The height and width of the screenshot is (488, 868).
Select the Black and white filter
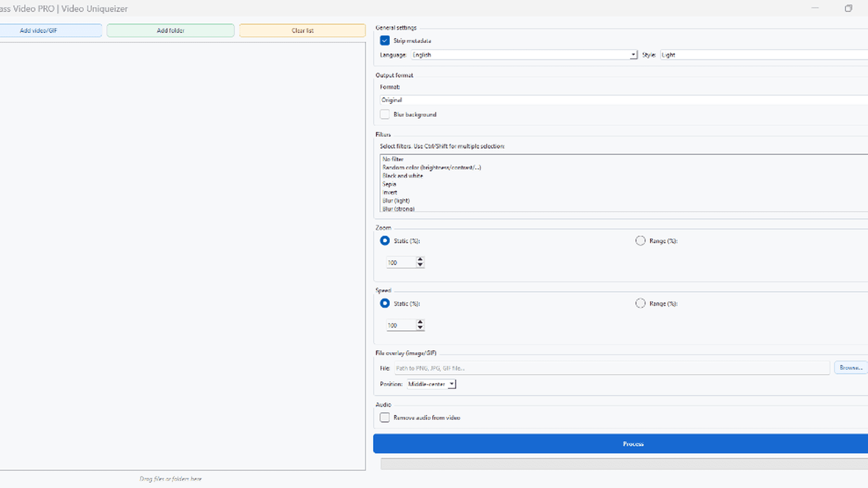[624, 176]
